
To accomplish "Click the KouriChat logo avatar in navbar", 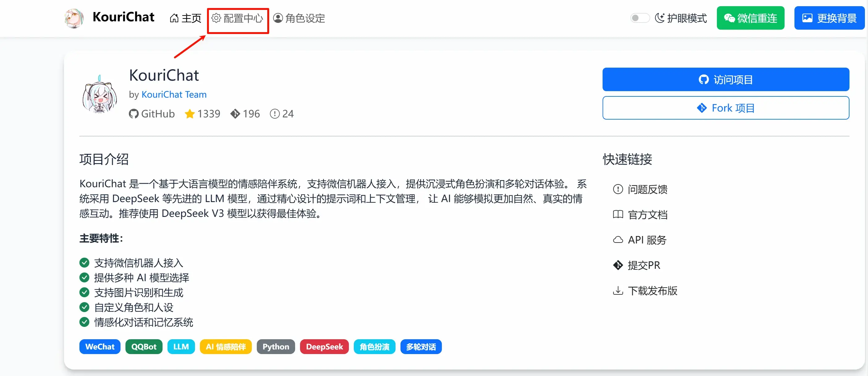I will tap(74, 18).
